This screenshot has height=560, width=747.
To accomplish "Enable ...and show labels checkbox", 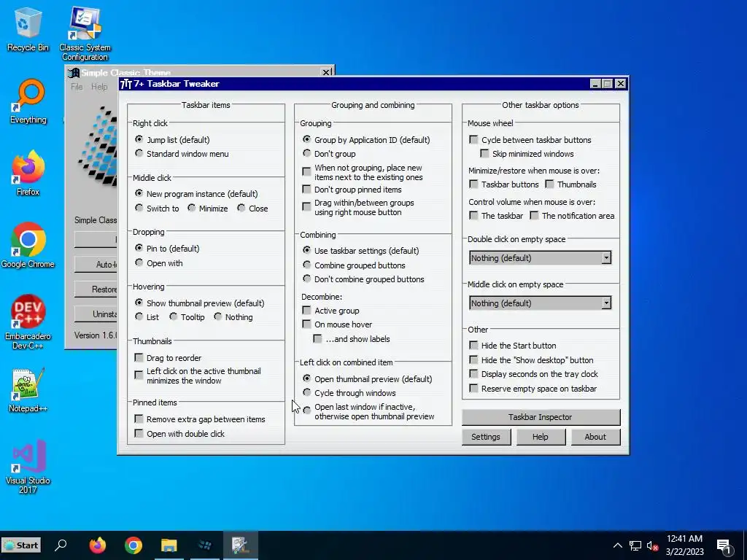I will coord(317,338).
